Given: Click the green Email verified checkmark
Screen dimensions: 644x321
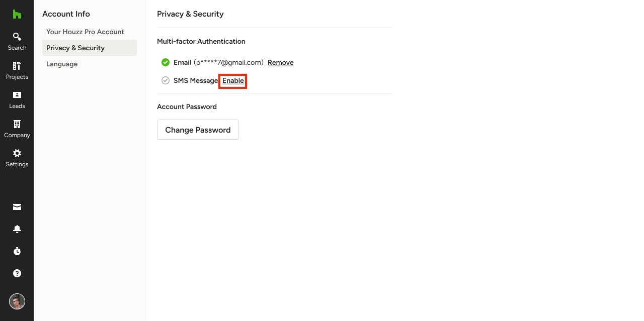Looking at the screenshot, I should (165, 62).
